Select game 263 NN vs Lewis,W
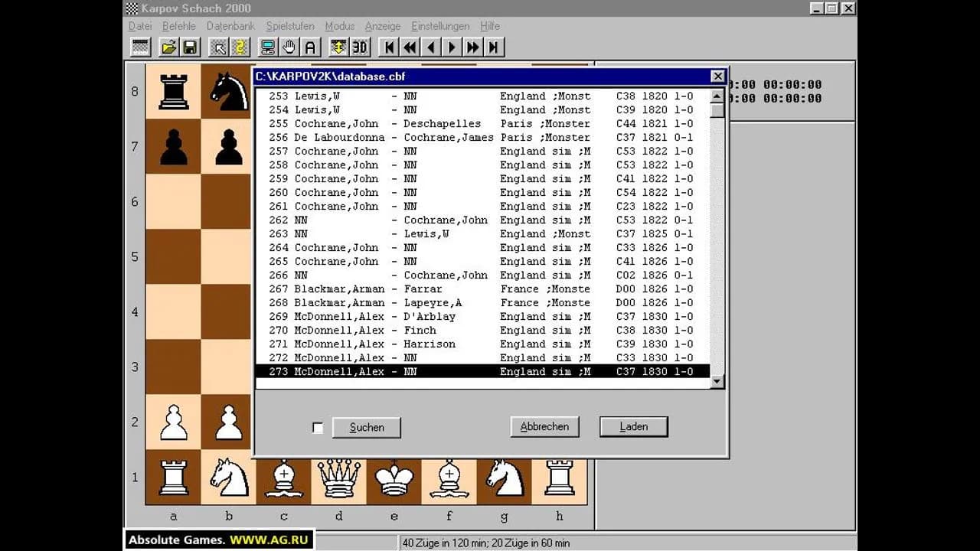Screen dimensions: 980x551 pyautogui.click(x=482, y=234)
